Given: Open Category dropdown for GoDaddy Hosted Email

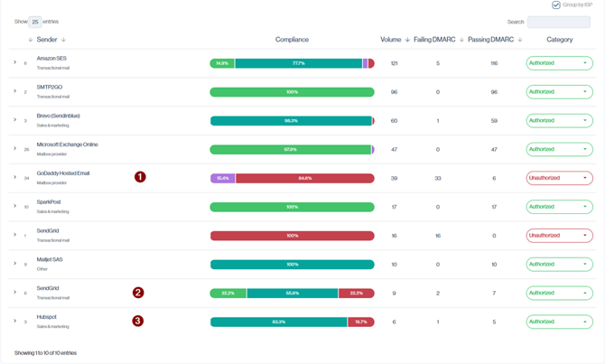Looking at the screenshot, I should [559, 178].
